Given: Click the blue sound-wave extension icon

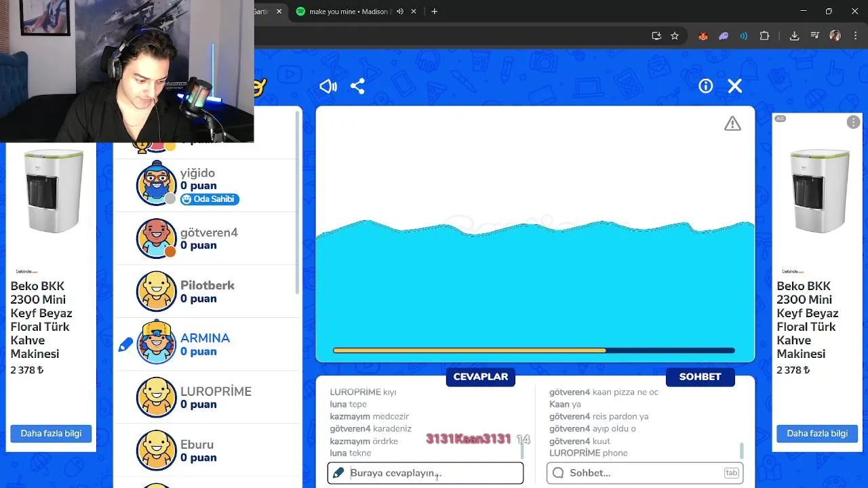Looking at the screenshot, I should (x=744, y=36).
